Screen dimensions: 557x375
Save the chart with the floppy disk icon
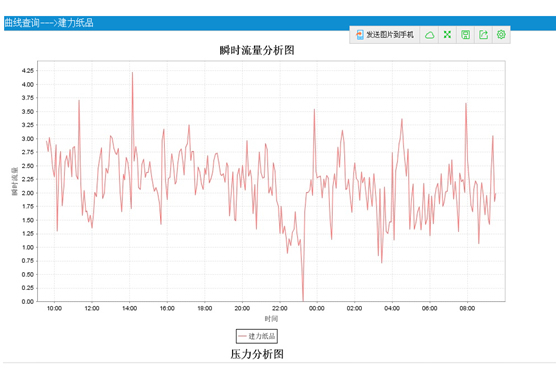click(465, 34)
